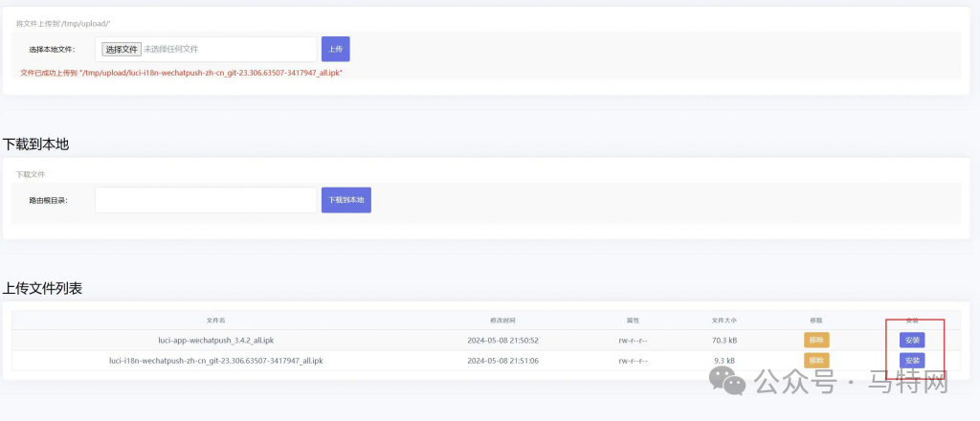The image size is (980, 421).
Task: Click the 属性 column header
Action: click(x=633, y=320)
